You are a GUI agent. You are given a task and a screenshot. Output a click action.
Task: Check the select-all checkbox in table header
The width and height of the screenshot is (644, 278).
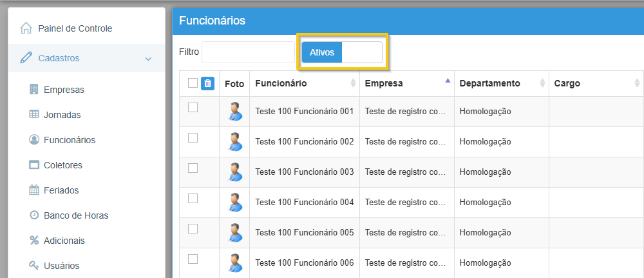[193, 83]
